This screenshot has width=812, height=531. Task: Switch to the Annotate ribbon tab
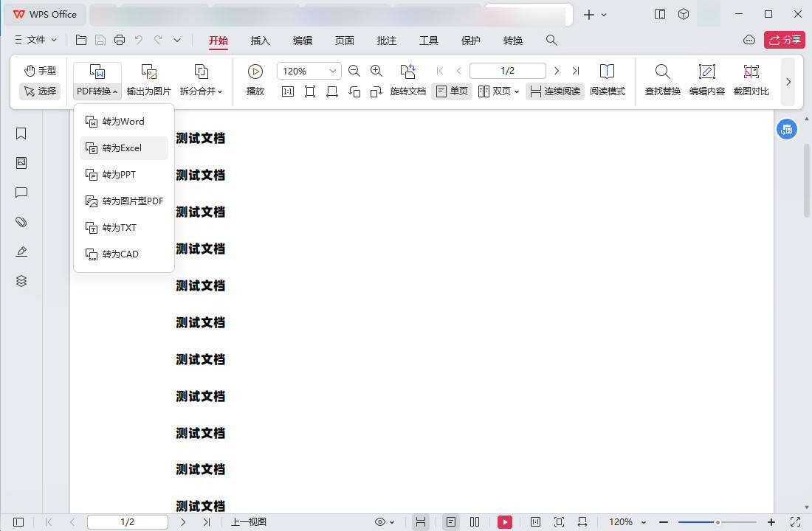(x=386, y=41)
